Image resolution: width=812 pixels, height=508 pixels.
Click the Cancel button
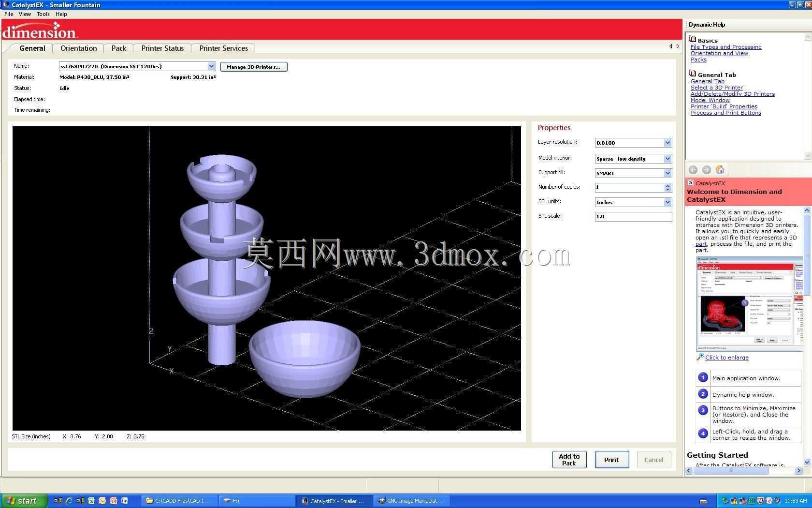click(654, 460)
